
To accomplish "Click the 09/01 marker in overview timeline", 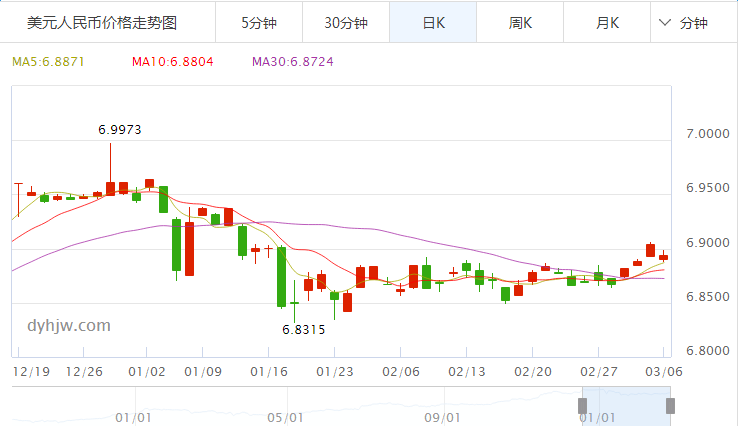I will 442,418.
